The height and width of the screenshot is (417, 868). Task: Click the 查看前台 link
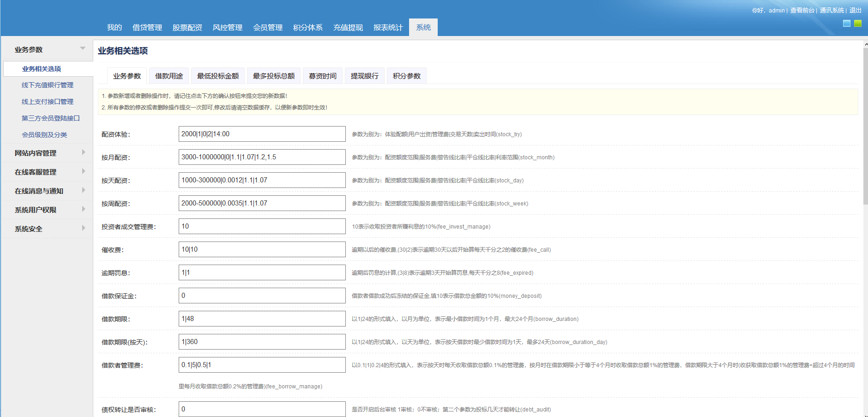point(802,10)
